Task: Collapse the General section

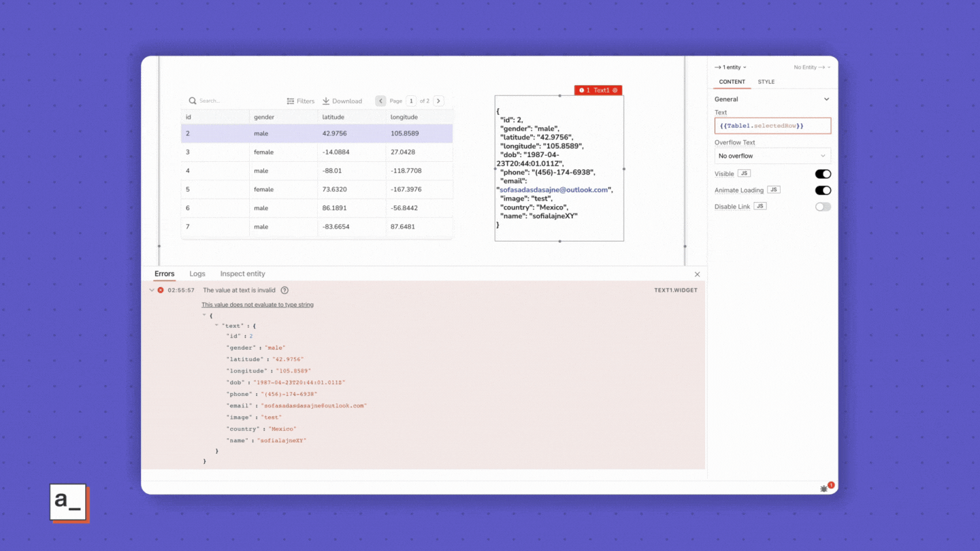Action: click(x=827, y=99)
